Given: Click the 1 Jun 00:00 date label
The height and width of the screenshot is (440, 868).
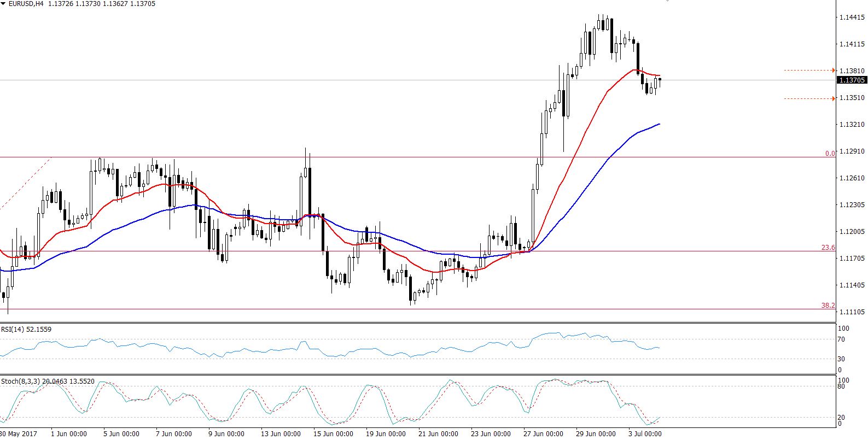Looking at the screenshot, I should pyautogui.click(x=69, y=434).
